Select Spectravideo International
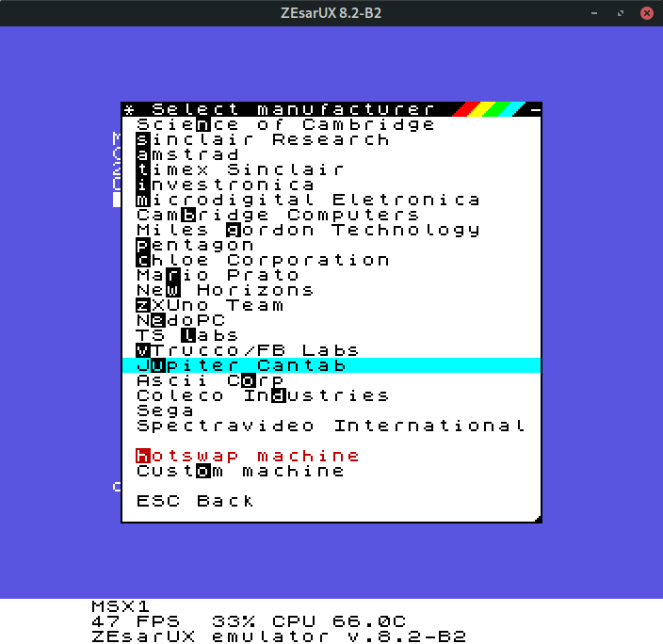The height and width of the screenshot is (644, 663). pos(331,427)
